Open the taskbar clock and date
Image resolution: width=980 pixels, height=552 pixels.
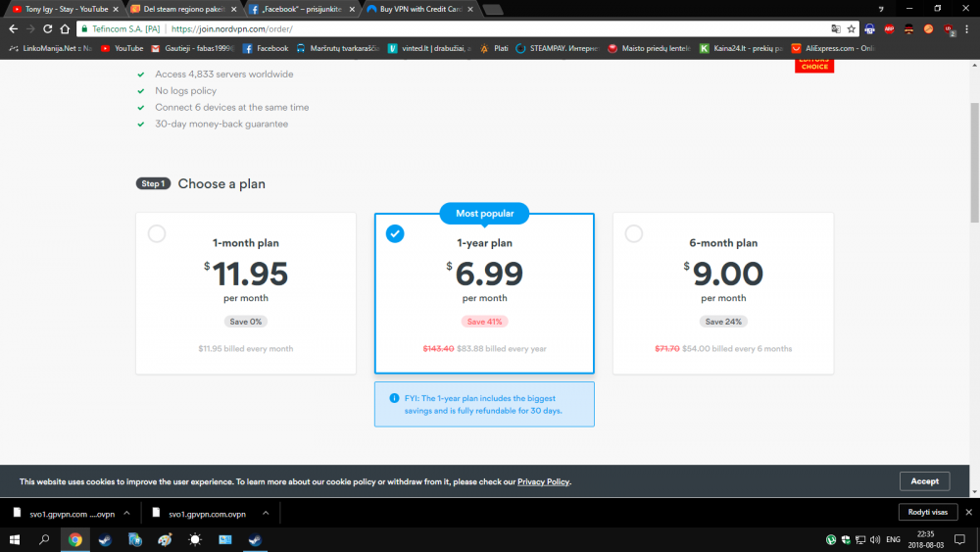pyautogui.click(x=926, y=539)
